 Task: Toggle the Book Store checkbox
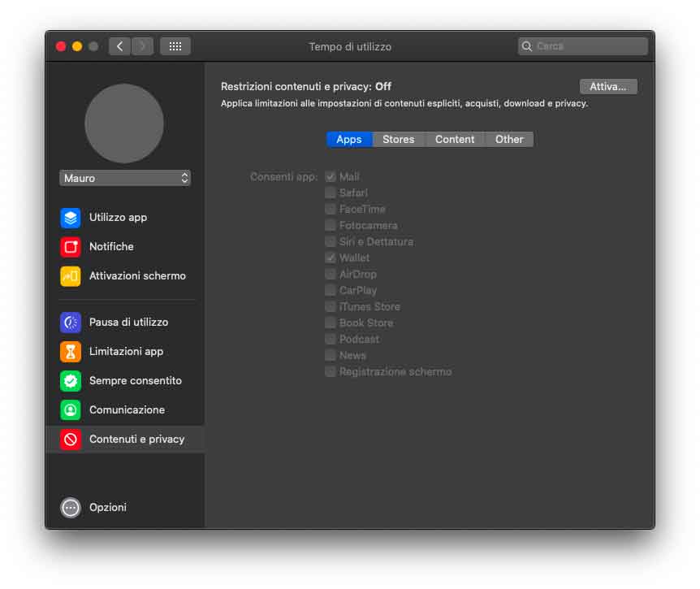click(331, 323)
